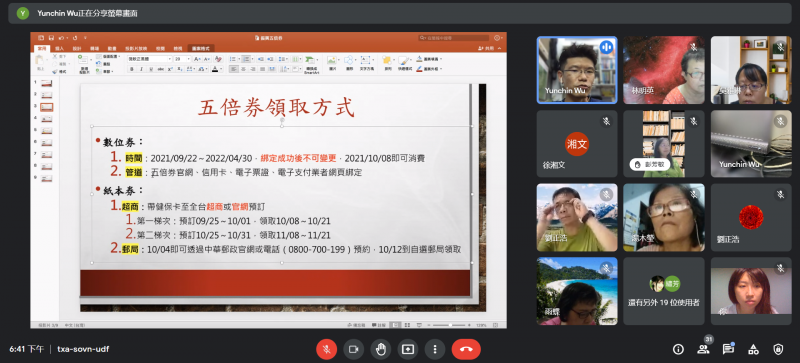
Task: Click the 文字方塊 (Text Box) icon
Action: point(366,63)
